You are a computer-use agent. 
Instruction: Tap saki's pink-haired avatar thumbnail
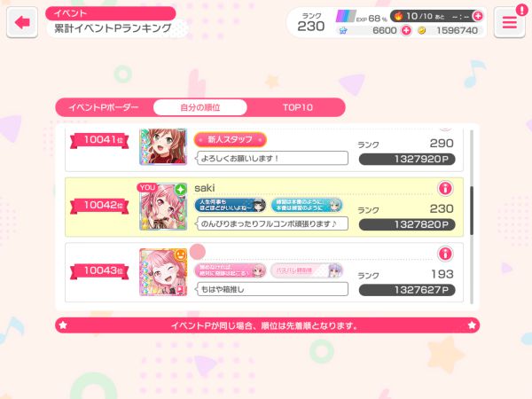click(163, 207)
